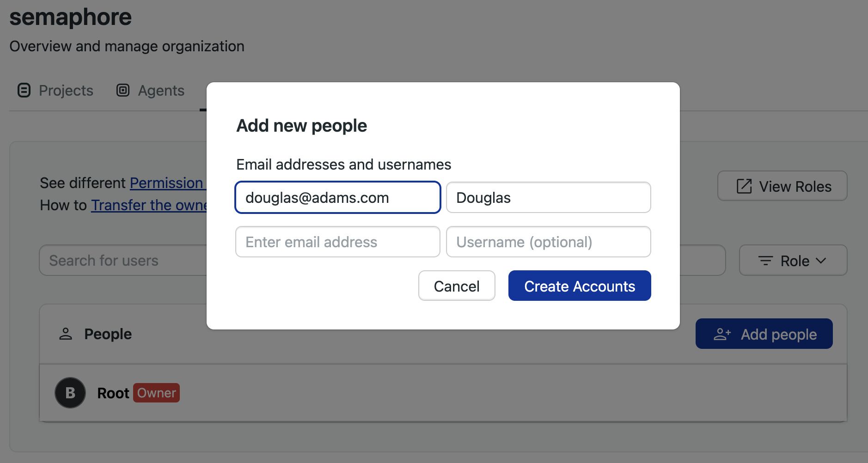Click the Root user name
Image resolution: width=868 pixels, height=463 pixels.
(x=113, y=393)
